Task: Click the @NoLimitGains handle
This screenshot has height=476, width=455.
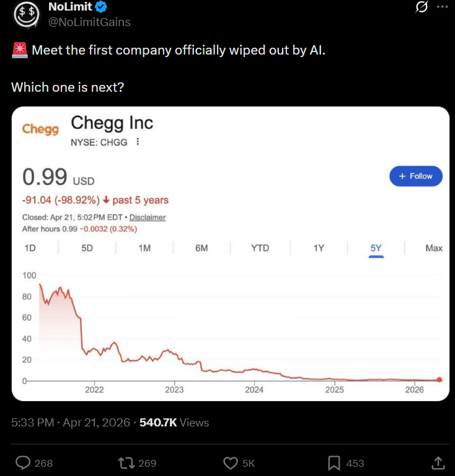Action: tap(89, 22)
